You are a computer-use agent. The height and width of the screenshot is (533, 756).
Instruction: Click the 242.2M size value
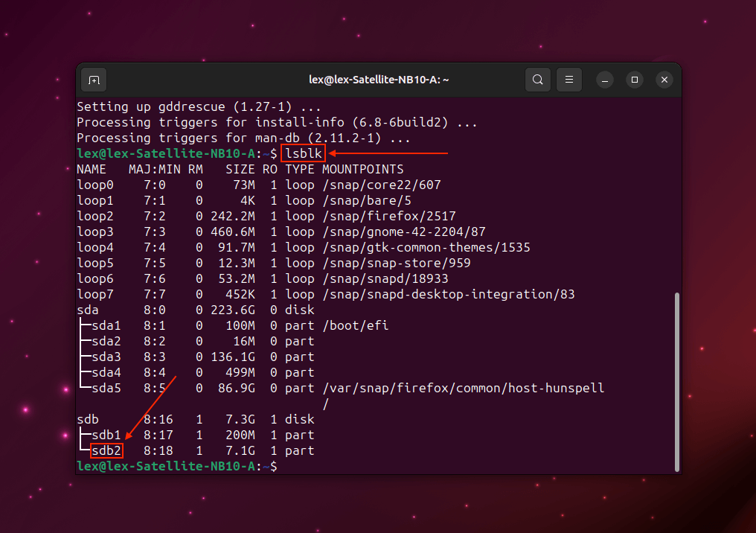click(233, 216)
